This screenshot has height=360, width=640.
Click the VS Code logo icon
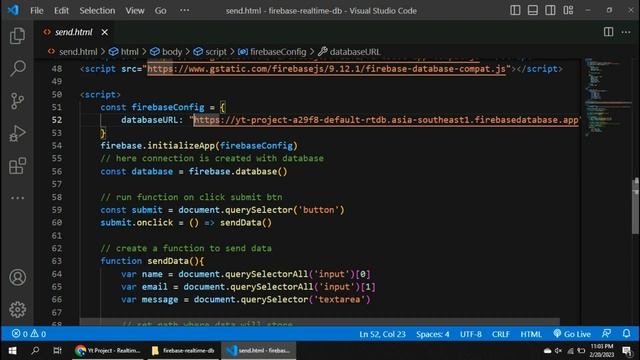(13, 10)
